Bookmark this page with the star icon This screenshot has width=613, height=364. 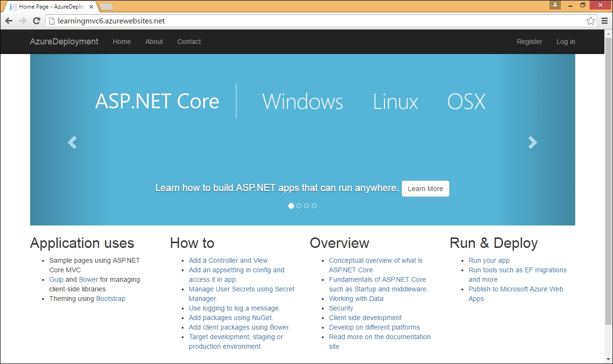(x=591, y=21)
